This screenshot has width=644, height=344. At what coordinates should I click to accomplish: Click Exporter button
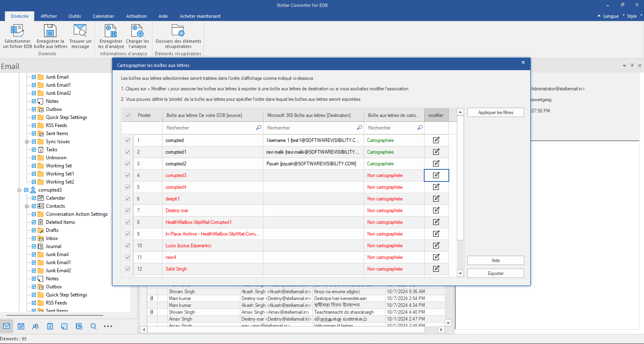[x=496, y=273]
